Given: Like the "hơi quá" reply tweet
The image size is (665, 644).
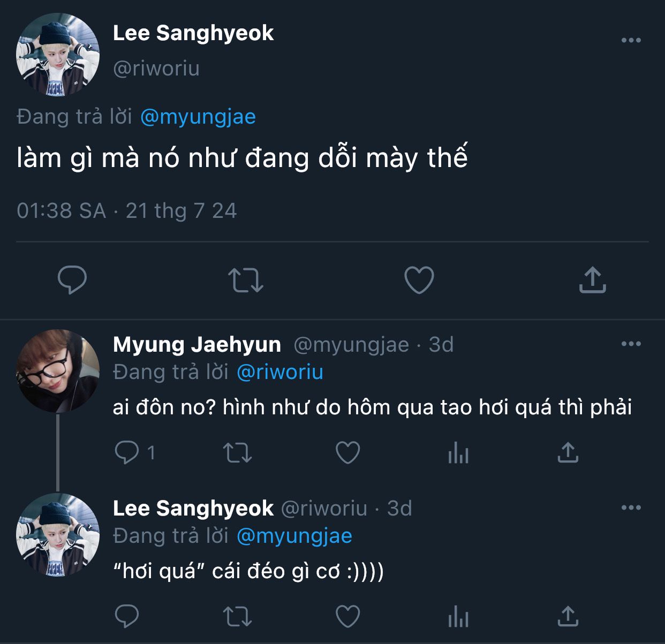Looking at the screenshot, I should pyautogui.click(x=347, y=616).
